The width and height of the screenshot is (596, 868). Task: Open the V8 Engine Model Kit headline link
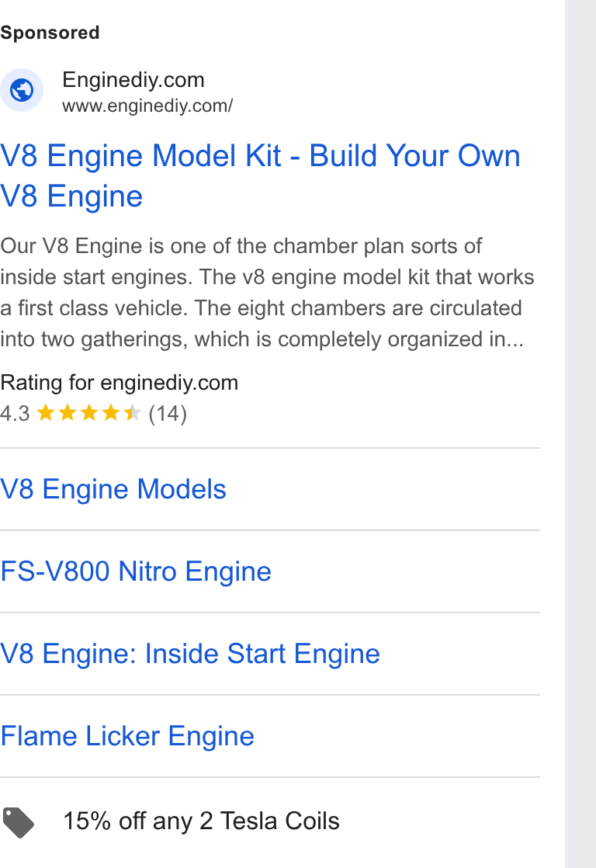260,175
